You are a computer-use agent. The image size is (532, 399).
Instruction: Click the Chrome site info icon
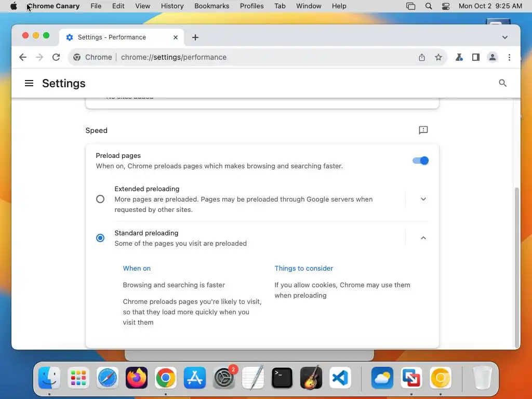click(77, 57)
